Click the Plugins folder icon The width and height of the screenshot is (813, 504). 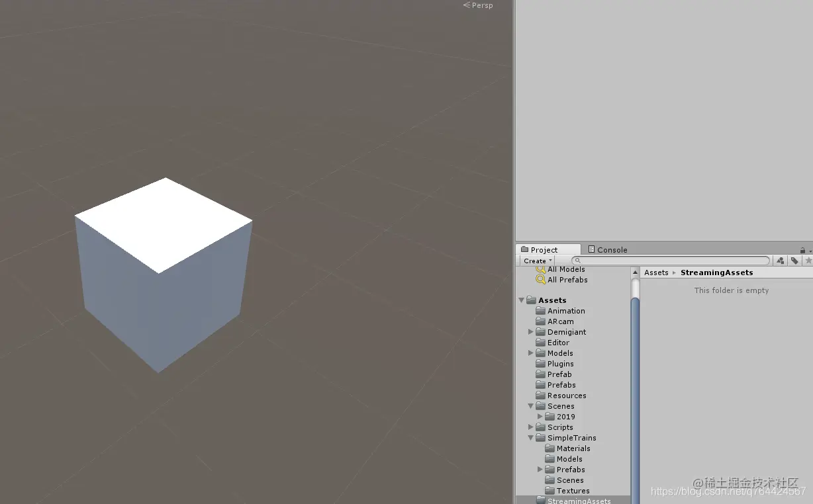[540, 364]
